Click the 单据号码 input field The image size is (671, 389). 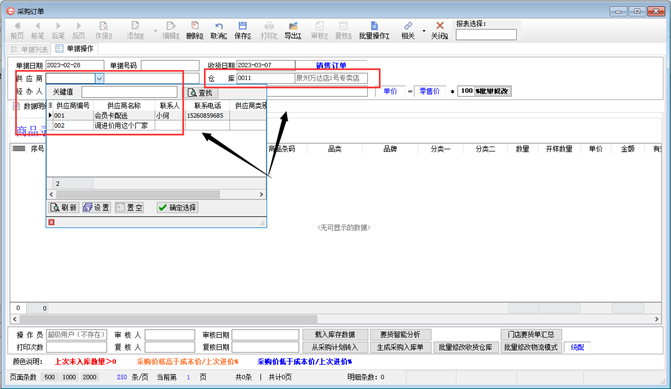click(170, 65)
